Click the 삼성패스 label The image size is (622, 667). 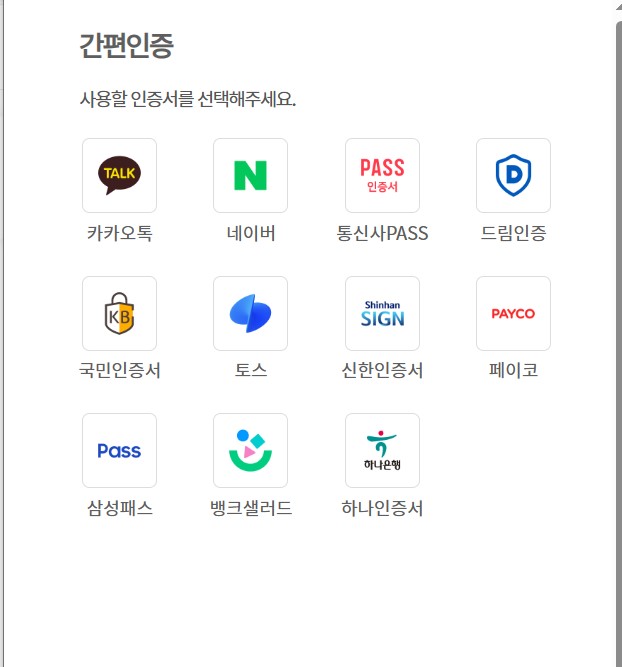pos(120,508)
